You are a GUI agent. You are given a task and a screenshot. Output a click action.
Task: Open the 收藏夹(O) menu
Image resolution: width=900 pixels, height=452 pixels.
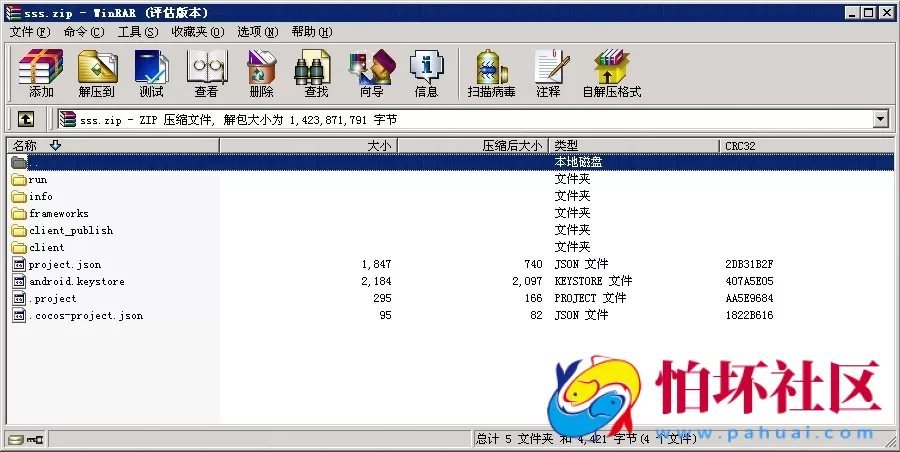tap(197, 32)
